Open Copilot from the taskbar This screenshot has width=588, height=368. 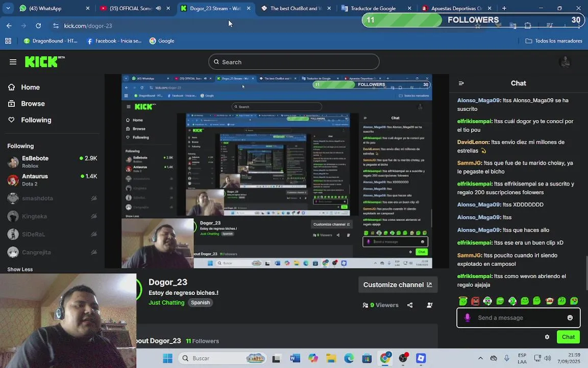point(313,358)
